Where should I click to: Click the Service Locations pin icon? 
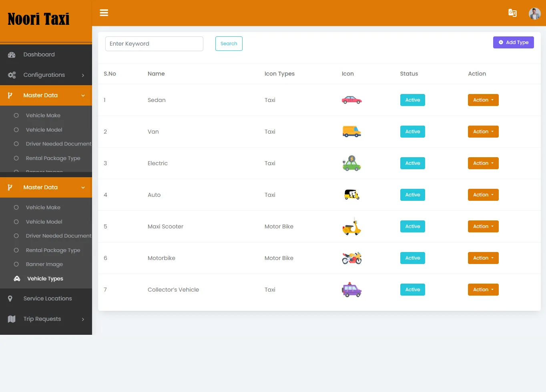(10, 298)
